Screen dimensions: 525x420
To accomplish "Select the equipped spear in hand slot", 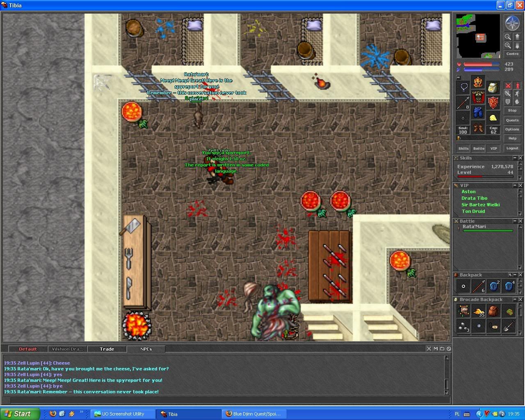I will (463, 103).
